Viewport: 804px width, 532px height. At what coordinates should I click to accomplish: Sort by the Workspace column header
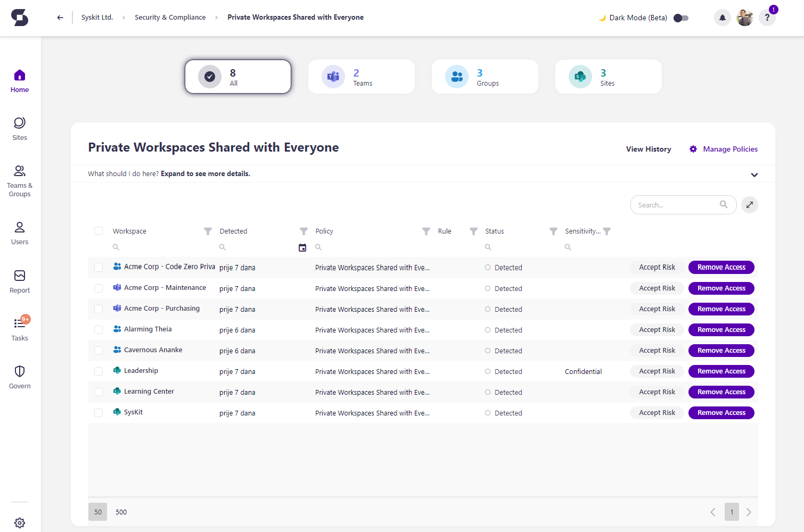[129, 231]
